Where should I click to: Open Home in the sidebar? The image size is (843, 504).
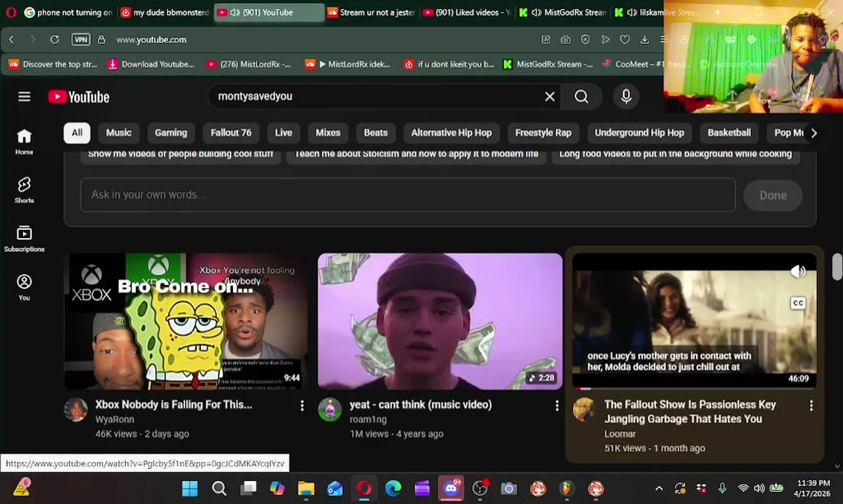click(24, 141)
